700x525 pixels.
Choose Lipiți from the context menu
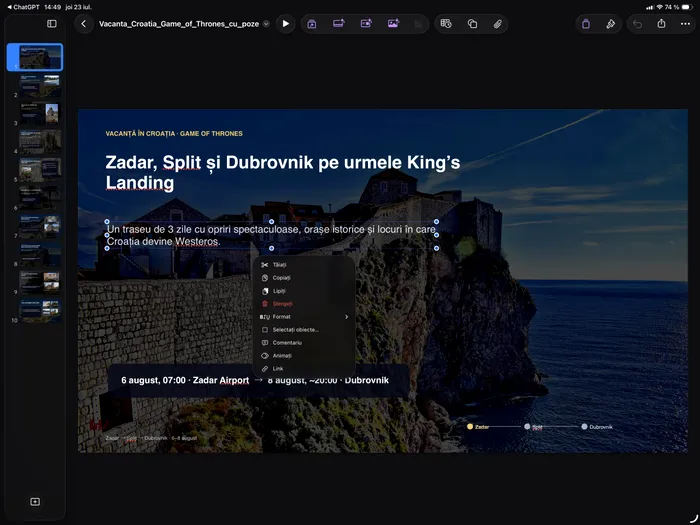[x=304, y=291]
